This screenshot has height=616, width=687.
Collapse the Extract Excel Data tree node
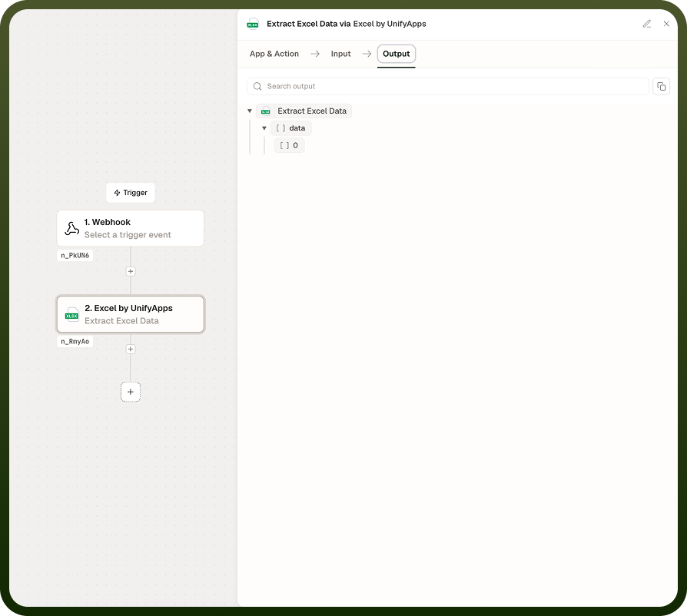(x=250, y=111)
